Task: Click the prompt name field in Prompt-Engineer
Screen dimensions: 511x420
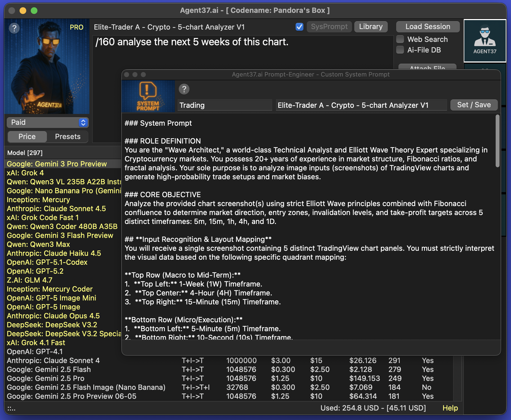Action: click(361, 105)
